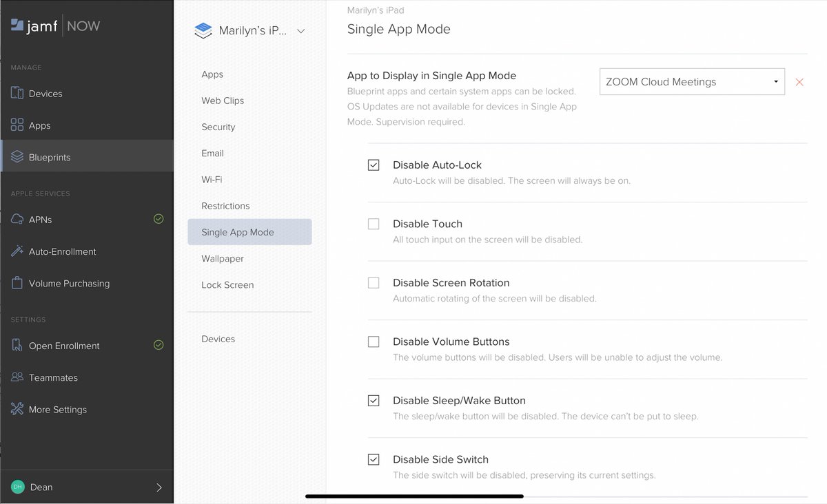
Task: Expand the Marilyn's iPad blueprint chevron
Action: (x=300, y=31)
